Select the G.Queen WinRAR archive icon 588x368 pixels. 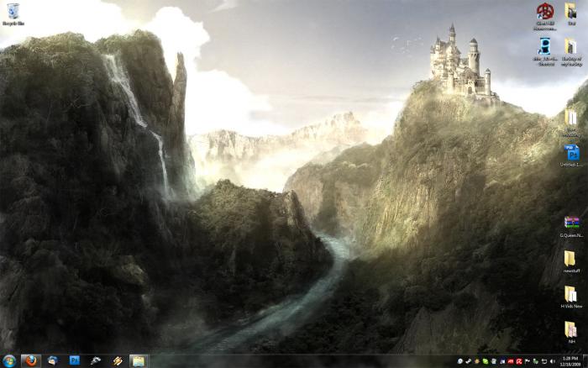click(x=571, y=223)
